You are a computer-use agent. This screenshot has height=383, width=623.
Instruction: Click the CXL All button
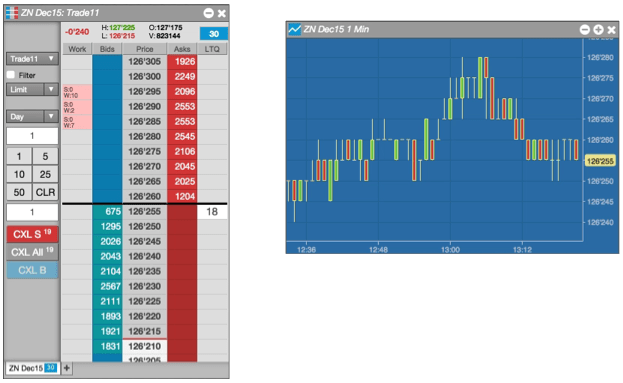pyautogui.click(x=32, y=252)
